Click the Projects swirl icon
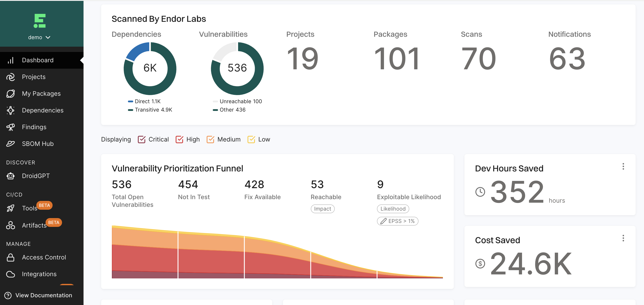The width and height of the screenshot is (644, 305). pyautogui.click(x=11, y=77)
